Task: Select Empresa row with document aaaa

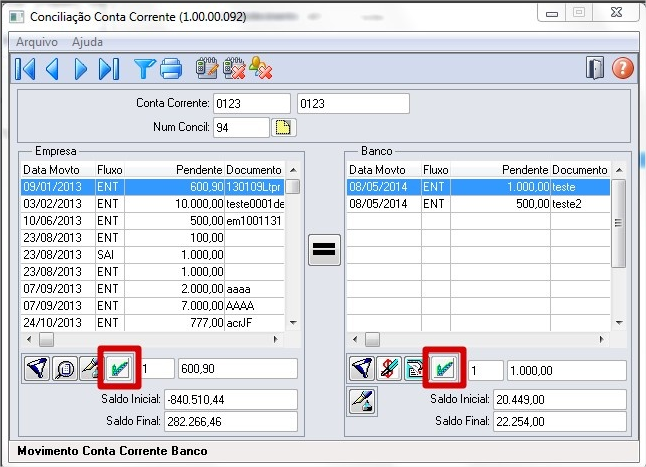Action: 152,289
